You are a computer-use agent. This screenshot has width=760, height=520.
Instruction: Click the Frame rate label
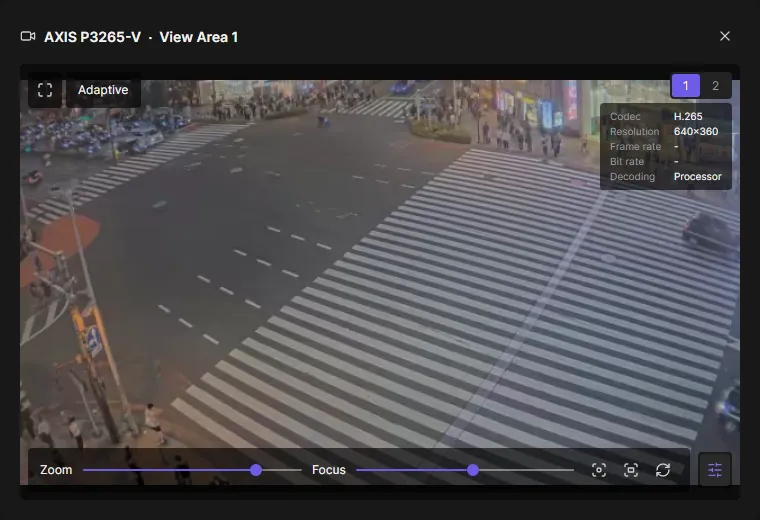coord(635,146)
